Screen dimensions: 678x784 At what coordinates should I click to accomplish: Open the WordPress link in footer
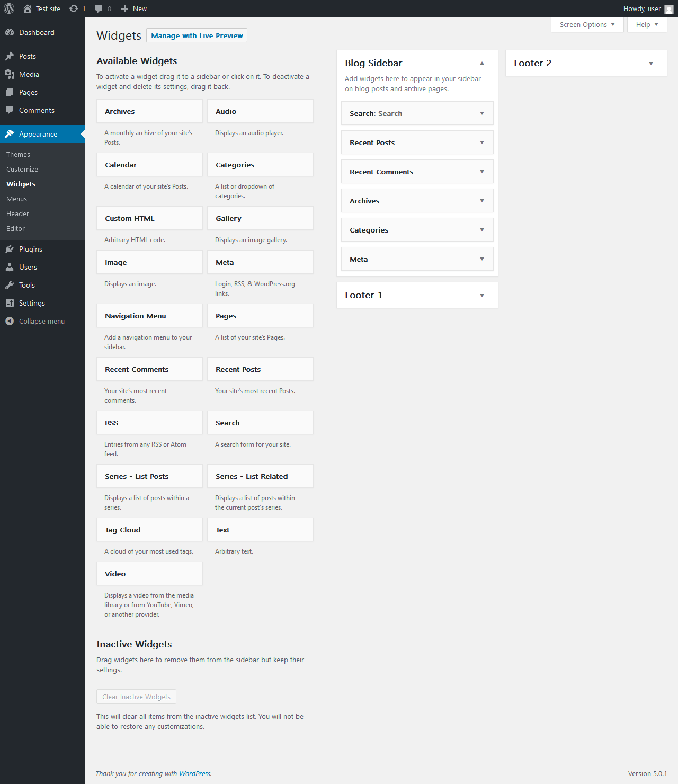tap(194, 773)
